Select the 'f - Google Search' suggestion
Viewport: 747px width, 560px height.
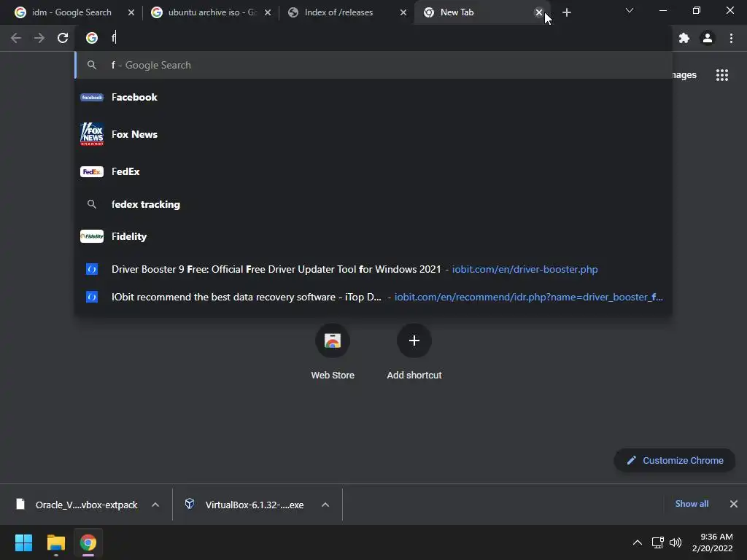(x=373, y=65)
